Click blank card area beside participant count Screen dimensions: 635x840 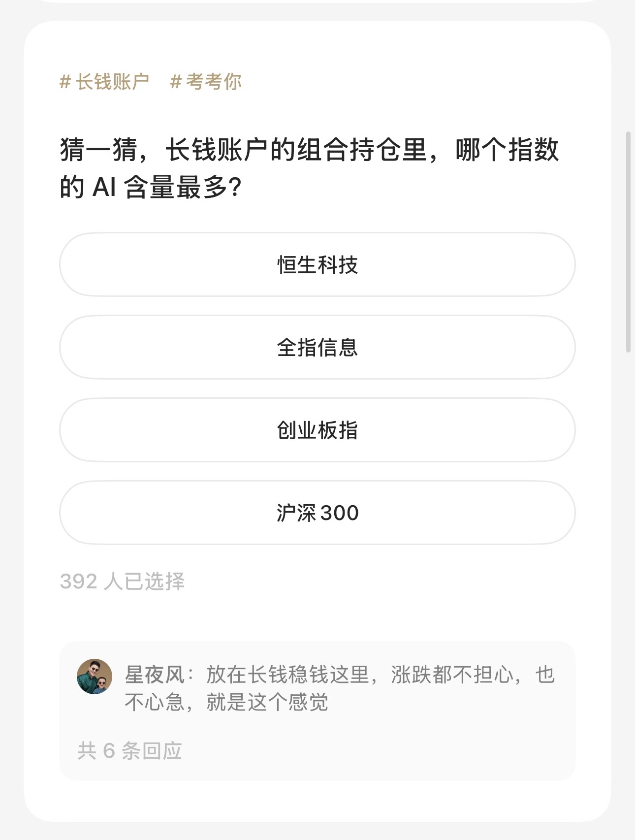click(x=379, y=582)
